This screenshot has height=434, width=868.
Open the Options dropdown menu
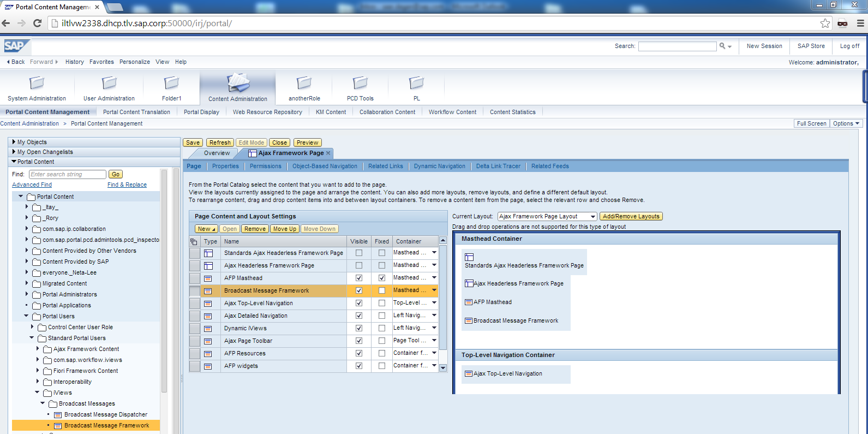[x=846, y=123]
